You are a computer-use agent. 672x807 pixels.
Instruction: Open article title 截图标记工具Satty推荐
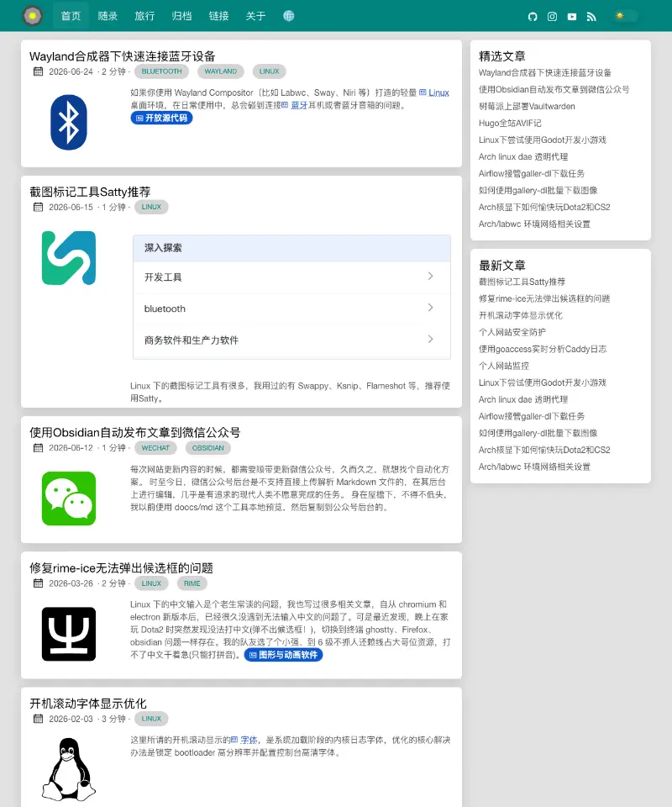(x=90, y=192)
